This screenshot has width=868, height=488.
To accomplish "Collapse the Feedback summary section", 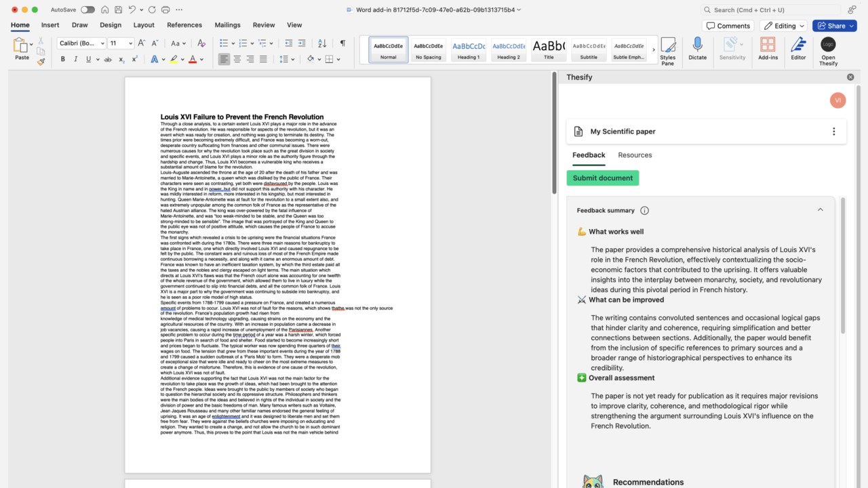I will coord(820,210).
